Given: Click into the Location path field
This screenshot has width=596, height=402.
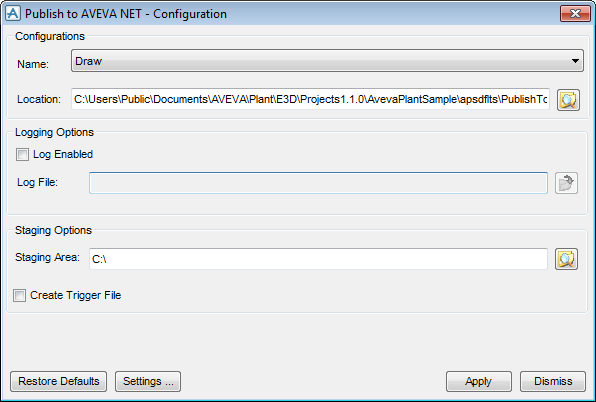Looking at the screenshot, I should coord(310,100).
